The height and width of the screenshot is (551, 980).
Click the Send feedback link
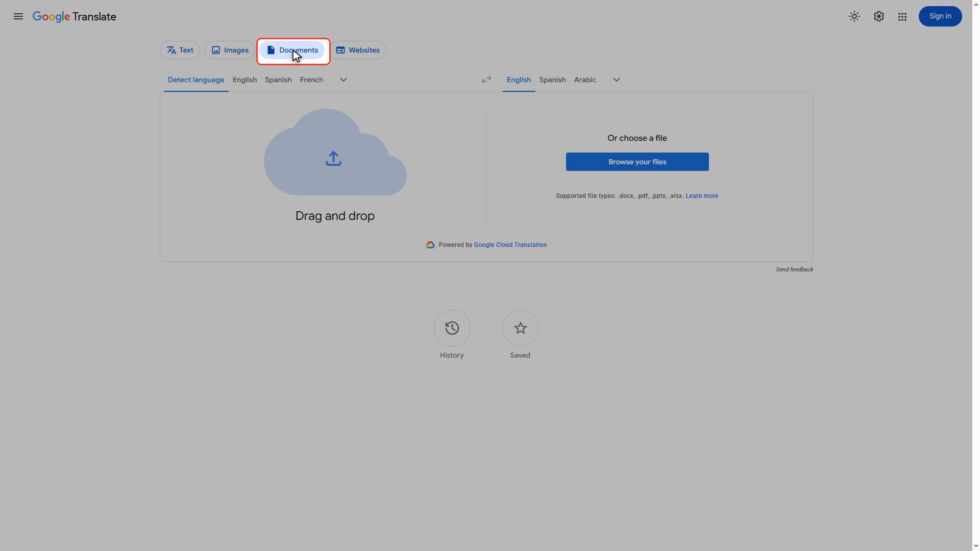click(x=794, y=269)
